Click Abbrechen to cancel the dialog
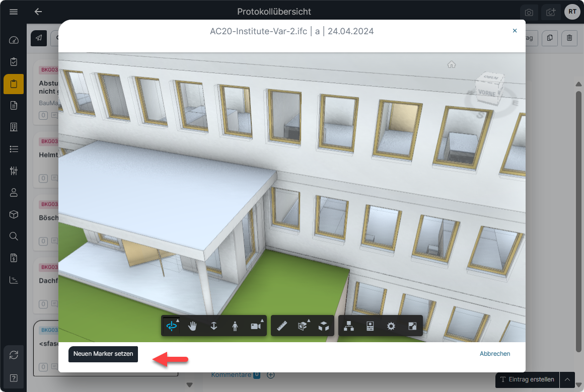This screenshot has height=392, width=584. pyautogui.click(x=494, y=354)
